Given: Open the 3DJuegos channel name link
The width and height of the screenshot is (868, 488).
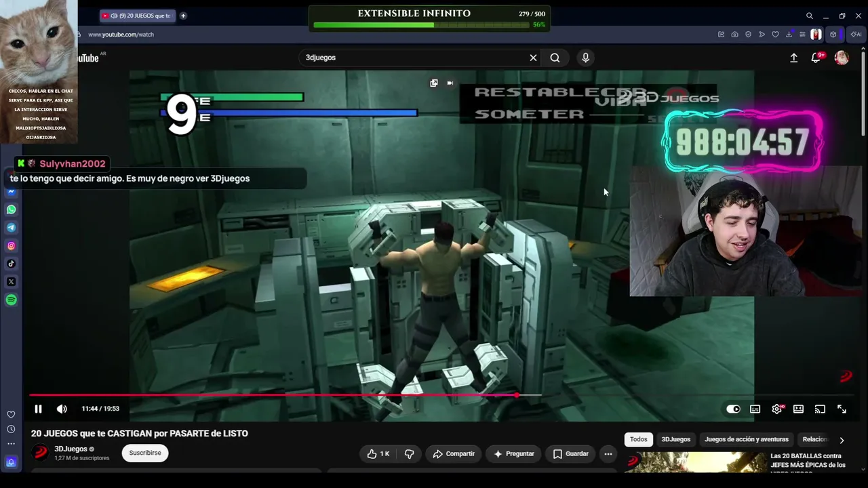Looking at the screenshot, I should (x=71, y=449).
